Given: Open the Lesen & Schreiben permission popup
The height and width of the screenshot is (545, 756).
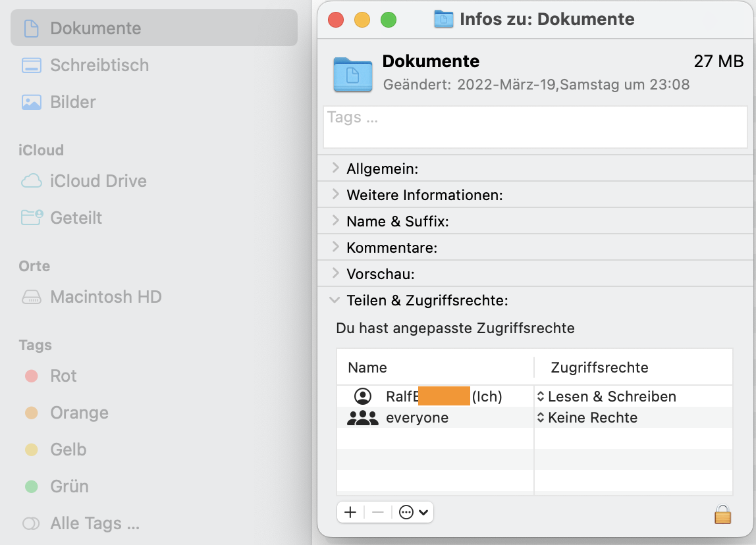Looking at the screenshot, I should tap(606, 397).
